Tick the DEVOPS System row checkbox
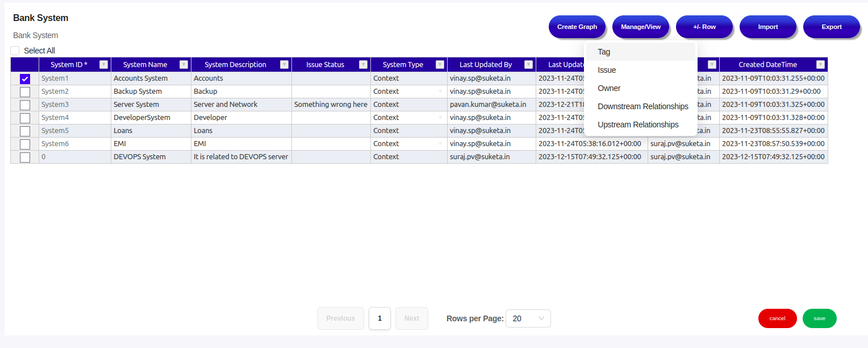Image resolution: width=868 pixels, height=348 pixels. tap(25, 158)
